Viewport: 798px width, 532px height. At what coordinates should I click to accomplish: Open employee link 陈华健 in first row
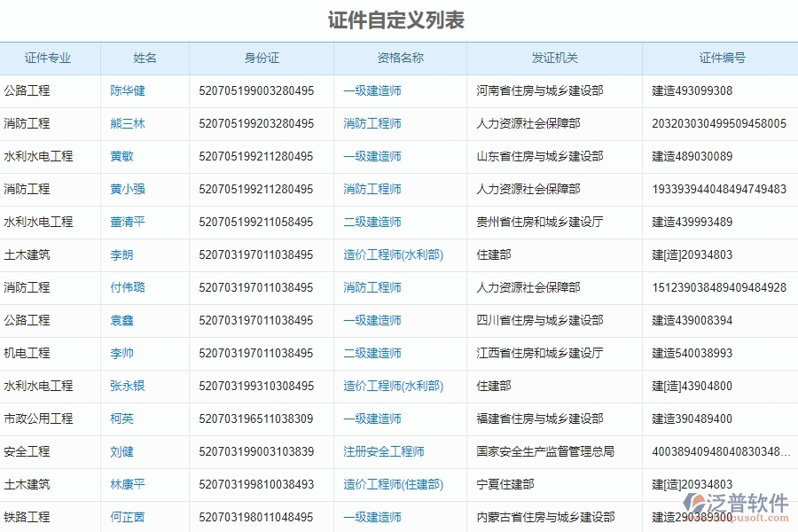point(127,90)
